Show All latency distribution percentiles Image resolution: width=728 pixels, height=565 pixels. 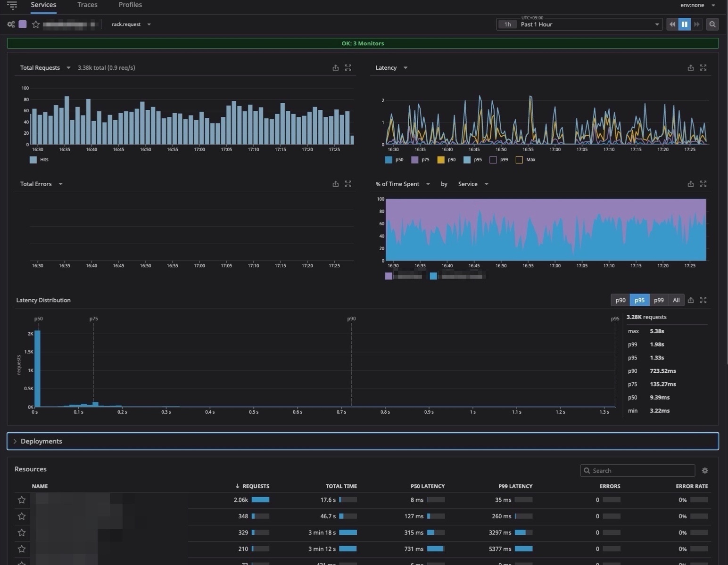point(676,300)
